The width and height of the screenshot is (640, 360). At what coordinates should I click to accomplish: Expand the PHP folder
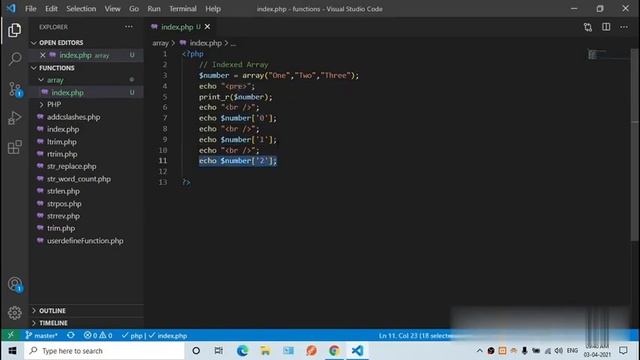53,104
